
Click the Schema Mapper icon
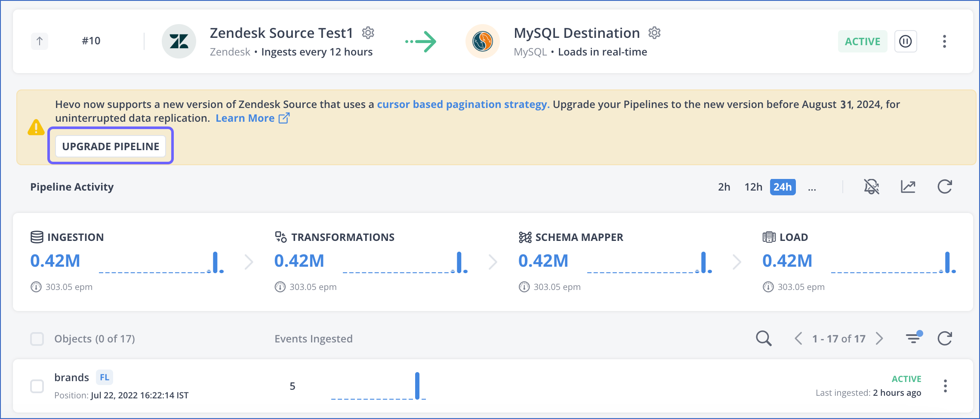pyautogui.click(x=525, y=237)
